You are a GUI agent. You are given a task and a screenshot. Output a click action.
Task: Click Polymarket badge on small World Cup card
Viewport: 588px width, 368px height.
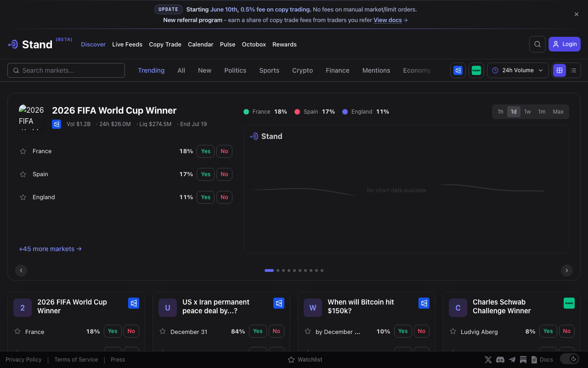click(x=134, y=303)
